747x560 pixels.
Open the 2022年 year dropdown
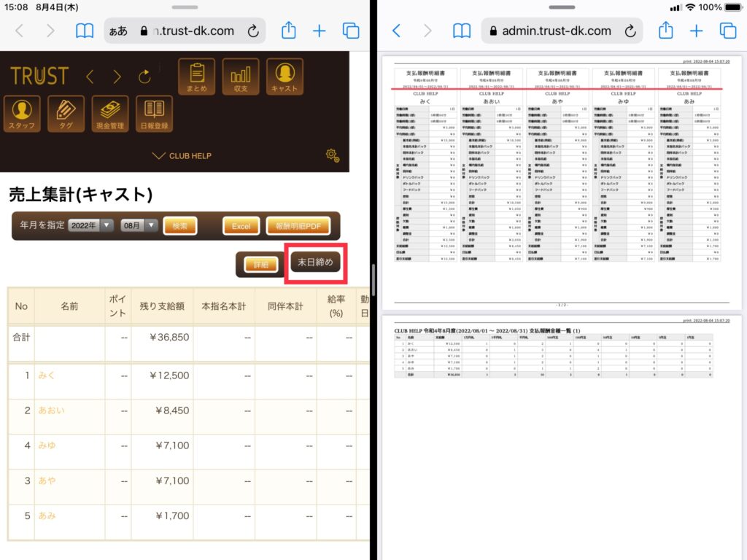[x=90, y=226]
